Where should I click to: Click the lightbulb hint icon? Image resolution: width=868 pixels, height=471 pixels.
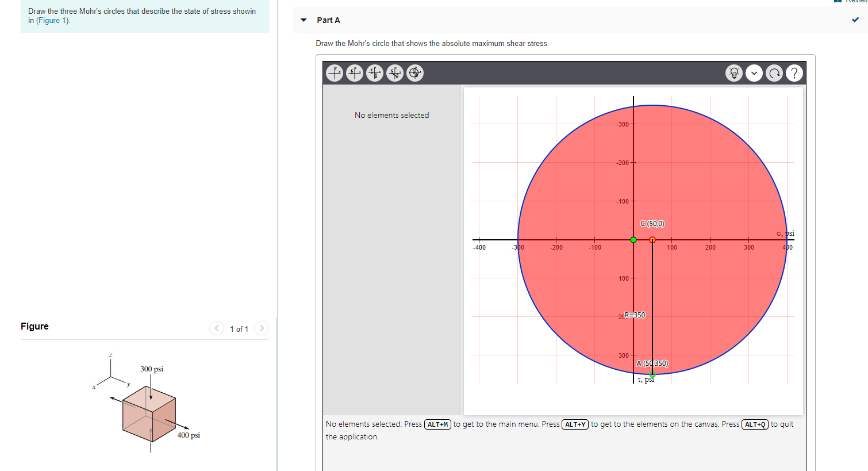(x=734, y=73)
